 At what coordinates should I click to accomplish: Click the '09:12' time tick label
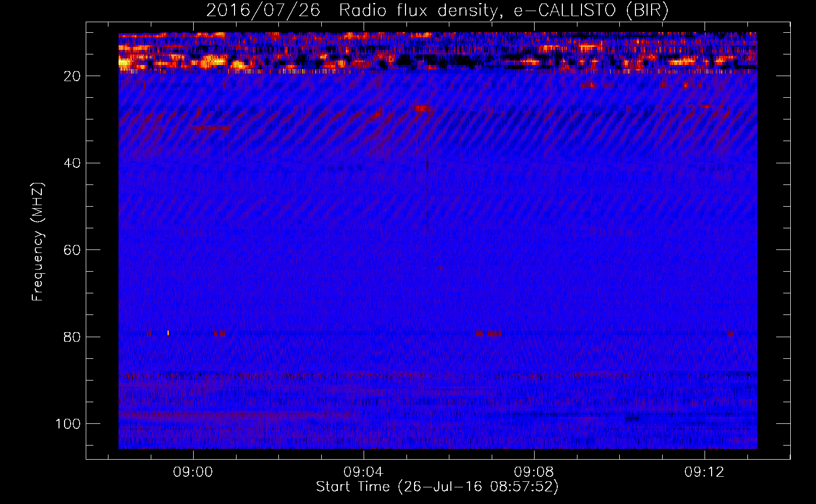click(x=705, y=472)
